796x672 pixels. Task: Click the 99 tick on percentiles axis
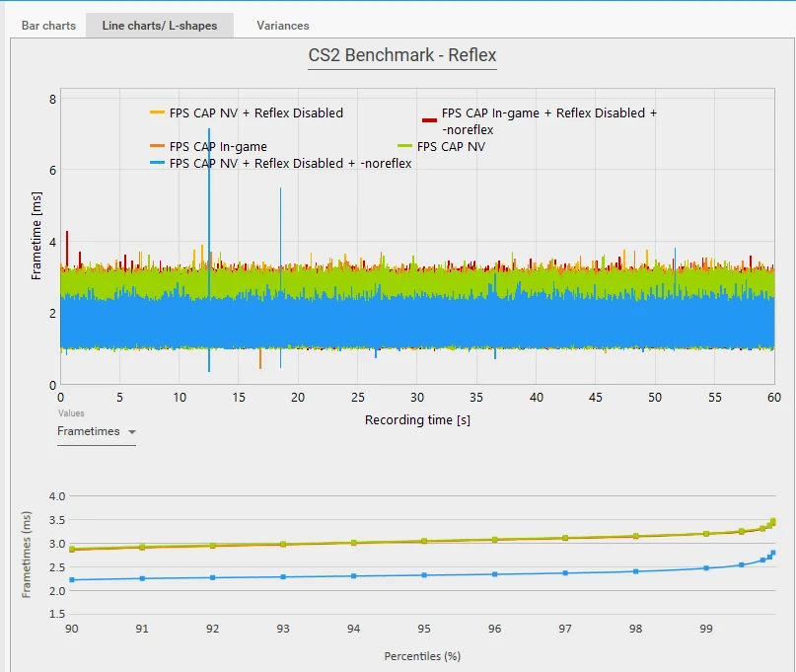(x=706, y=629)
